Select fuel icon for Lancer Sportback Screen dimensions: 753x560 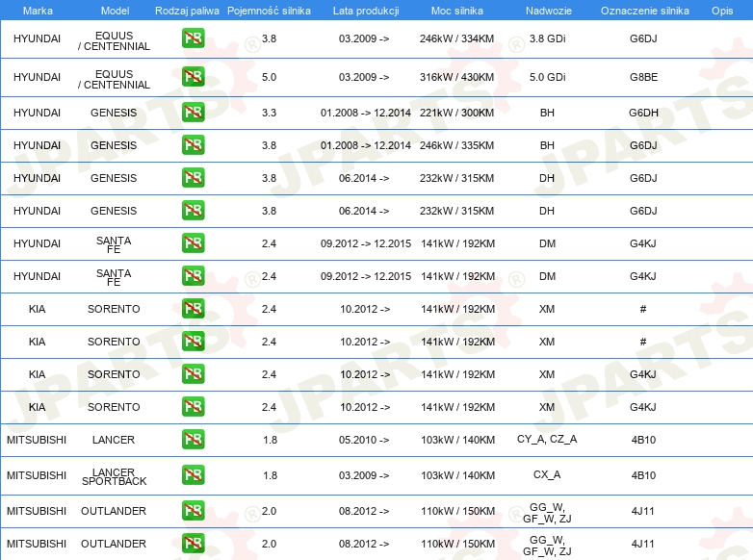(193, 474)
